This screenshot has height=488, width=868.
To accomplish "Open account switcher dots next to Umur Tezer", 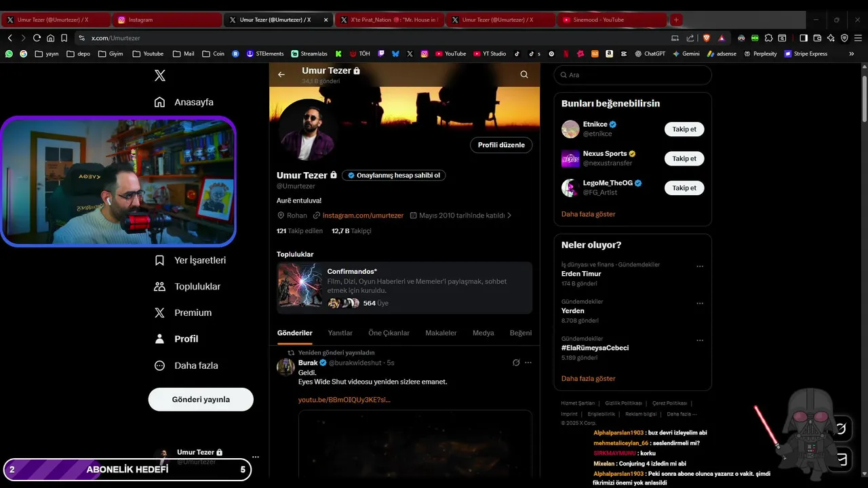I will click(256, 457).
